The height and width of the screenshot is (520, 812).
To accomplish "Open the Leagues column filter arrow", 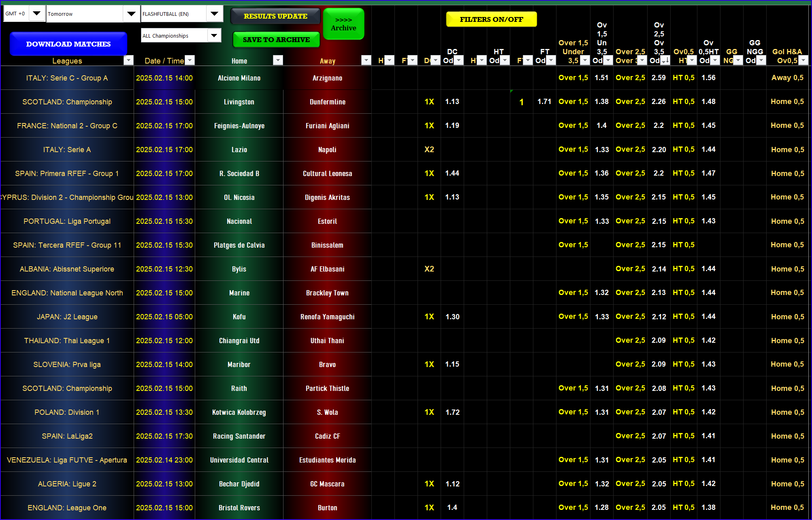I will click(x=128, y=60).
